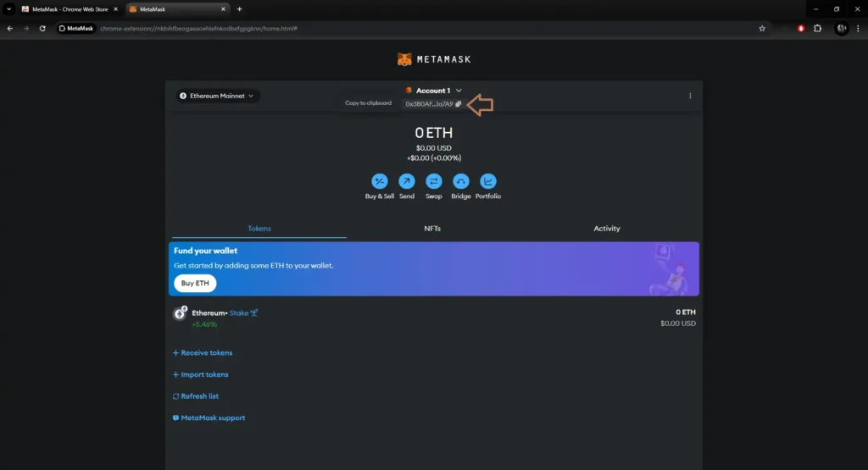Click the MetaMask site info chip

[75, 28]
